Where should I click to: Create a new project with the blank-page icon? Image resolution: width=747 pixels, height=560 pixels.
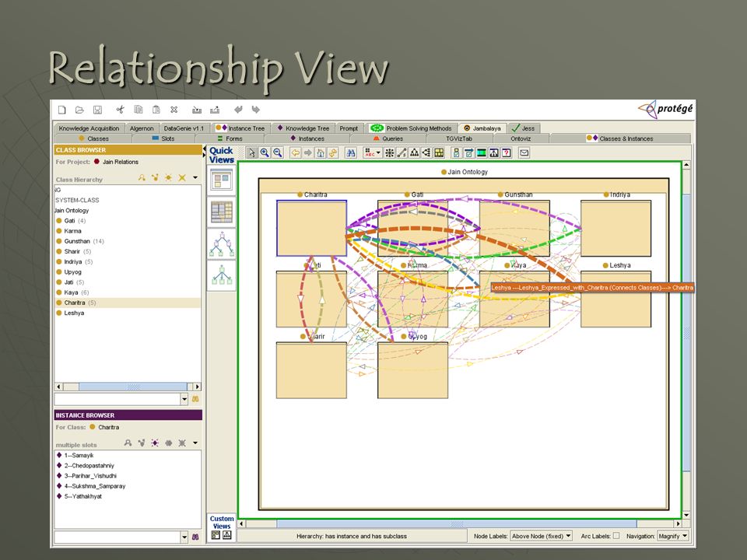[x=62, y=110]
